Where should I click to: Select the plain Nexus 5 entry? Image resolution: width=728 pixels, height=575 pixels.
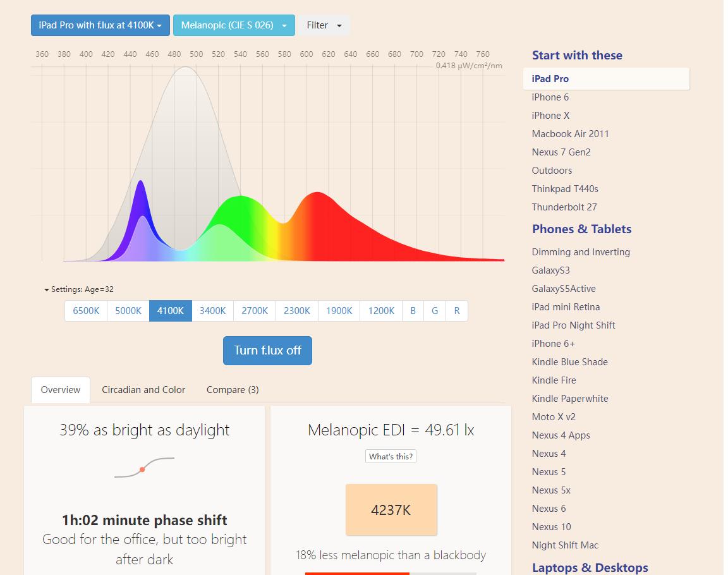pyautogui.click(x=549, y=472)
